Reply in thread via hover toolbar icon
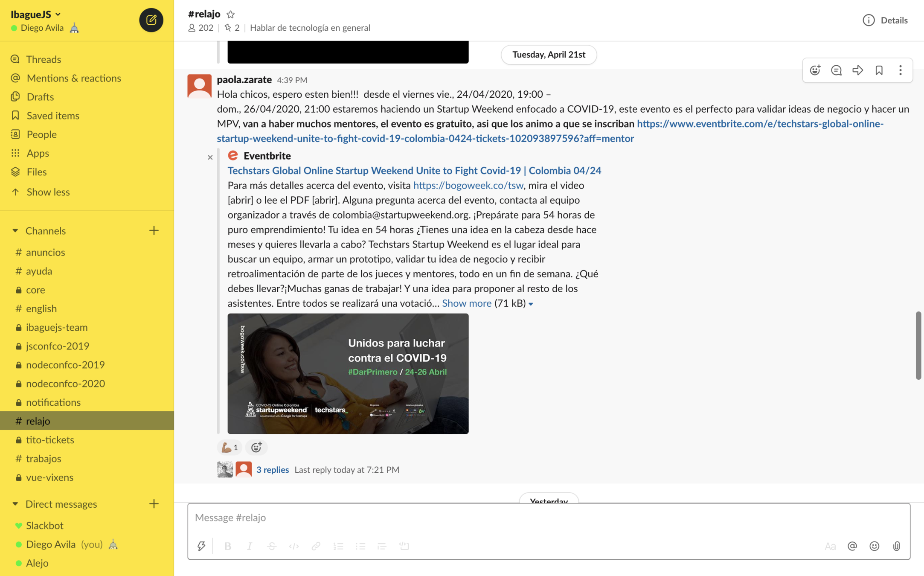The height and width of the screenshot is (576, 924). click(836, 70)
